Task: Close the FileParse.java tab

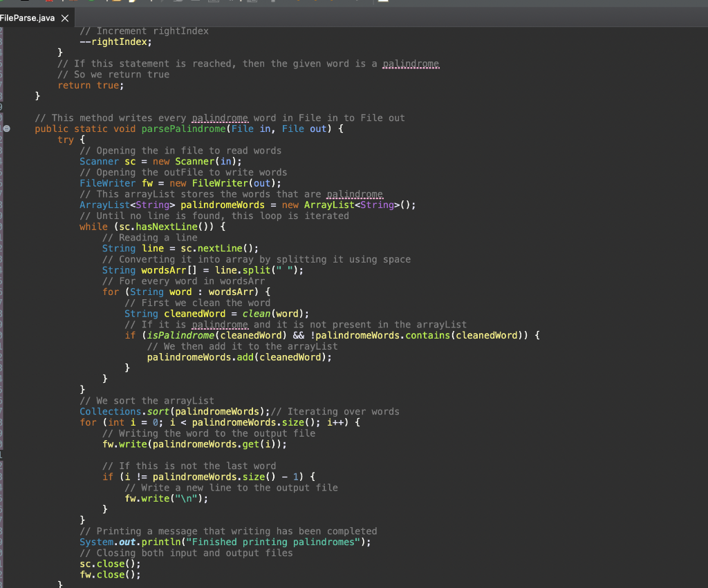Action: [x=64, y=17]
